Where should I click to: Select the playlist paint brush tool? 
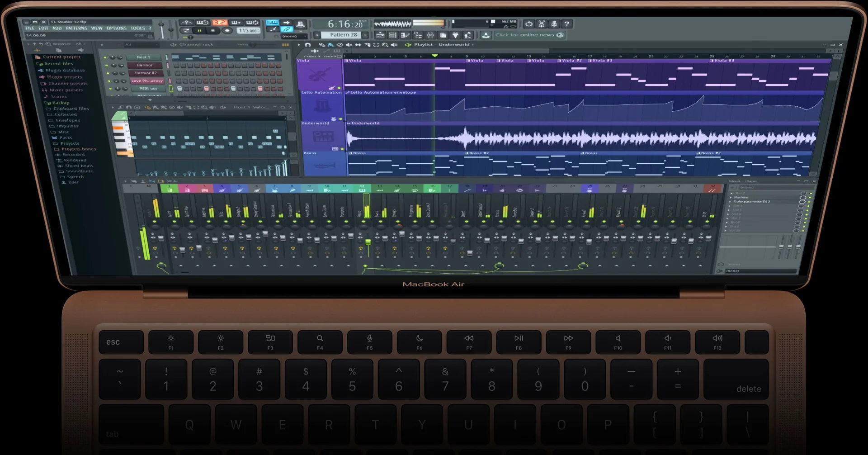[331, 45]
